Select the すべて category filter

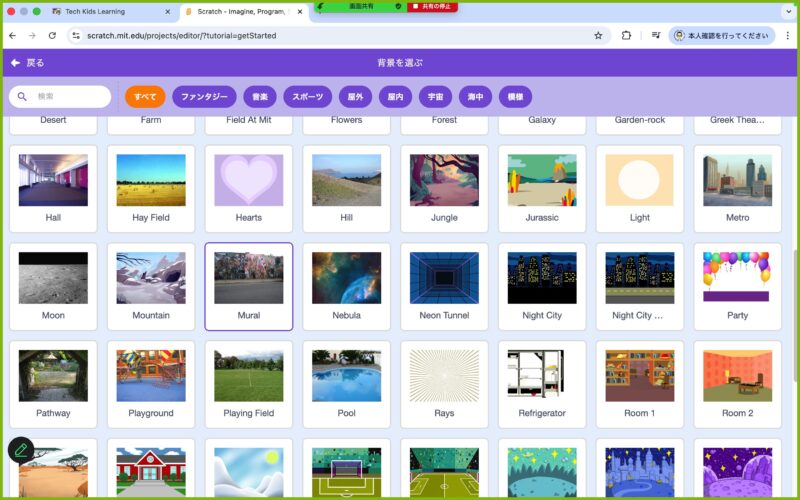click(145, 97)
